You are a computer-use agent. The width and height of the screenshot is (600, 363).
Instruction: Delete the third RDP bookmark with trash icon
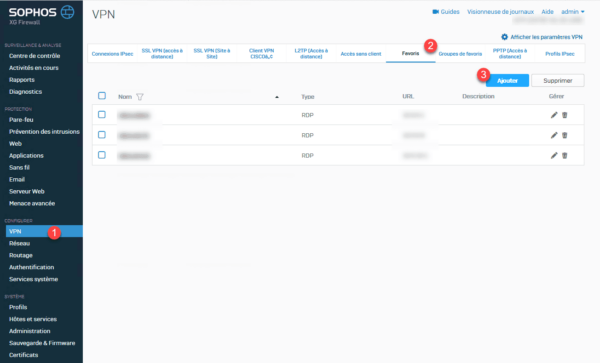pos(564,156)
